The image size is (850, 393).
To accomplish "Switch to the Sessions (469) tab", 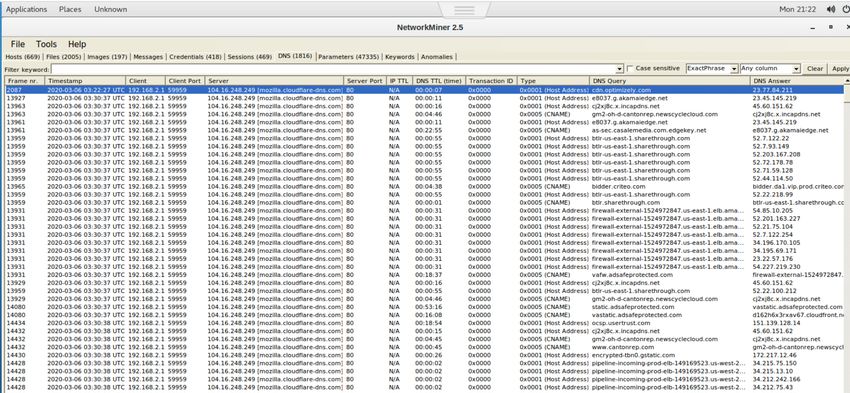I will [x=249, y=56].
